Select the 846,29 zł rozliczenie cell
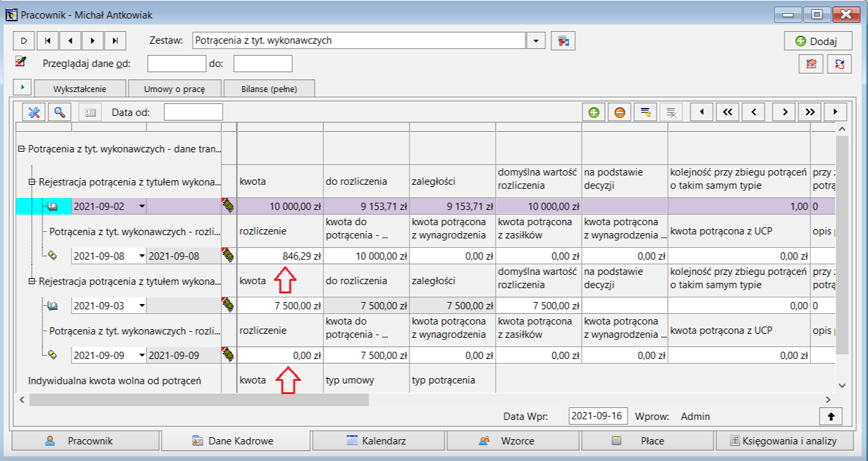868x461 pixels. pyautogui.click(x=280, y=256)
